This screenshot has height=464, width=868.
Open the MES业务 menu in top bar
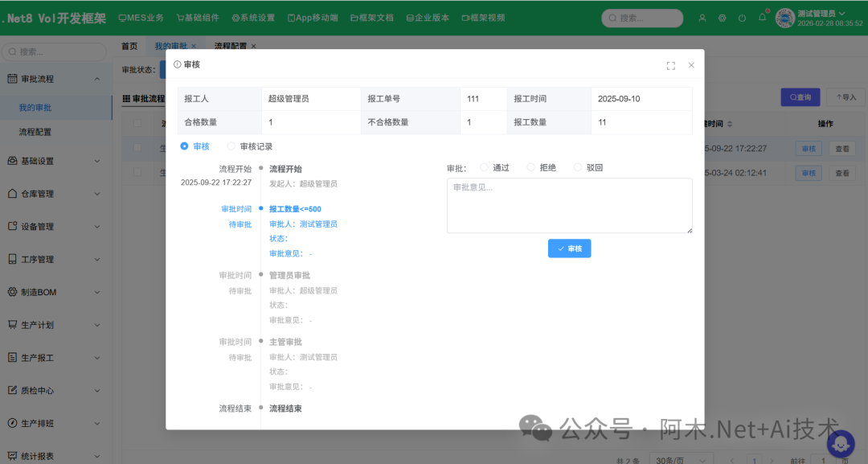[141, 17]
